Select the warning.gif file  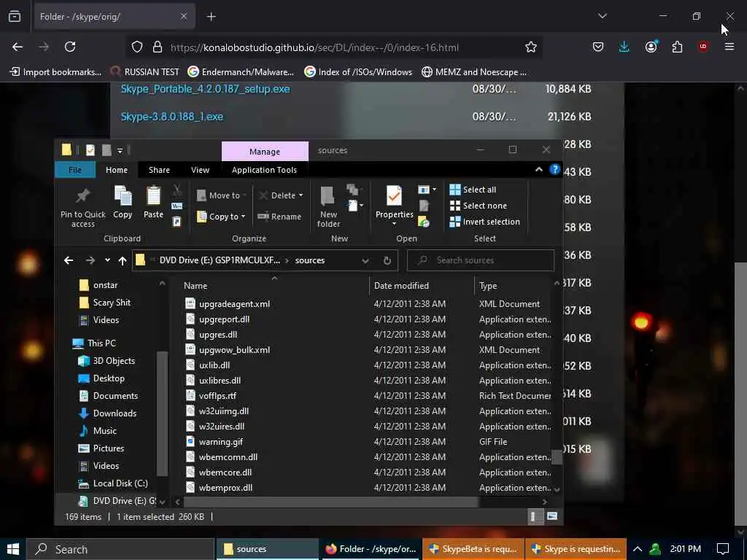point(220,442)
